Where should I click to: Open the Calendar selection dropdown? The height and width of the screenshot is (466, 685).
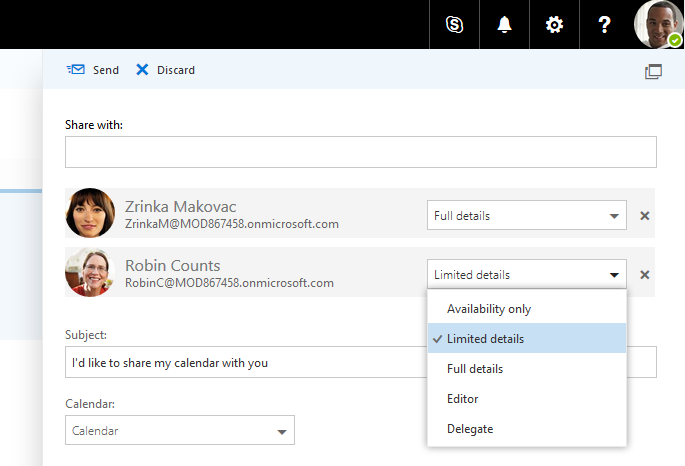(180, 430)
